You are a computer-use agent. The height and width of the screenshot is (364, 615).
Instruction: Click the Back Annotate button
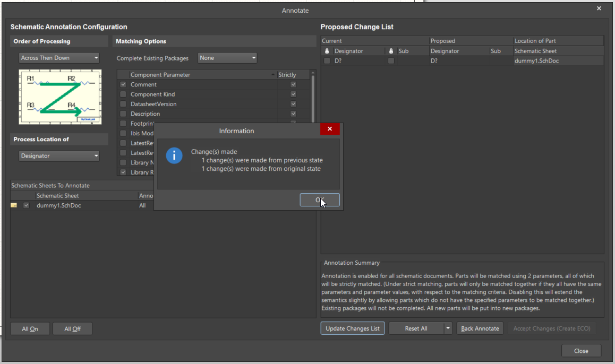pyautogui.click(x=480, y=328)
